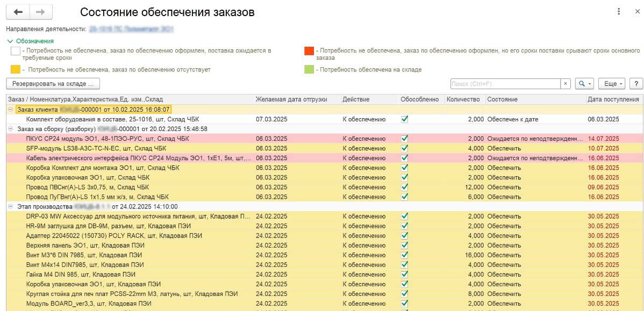644x311 pixels.
Task: Collapse the Заказ на сборку (разборку) group
Action: click(11, 129)
